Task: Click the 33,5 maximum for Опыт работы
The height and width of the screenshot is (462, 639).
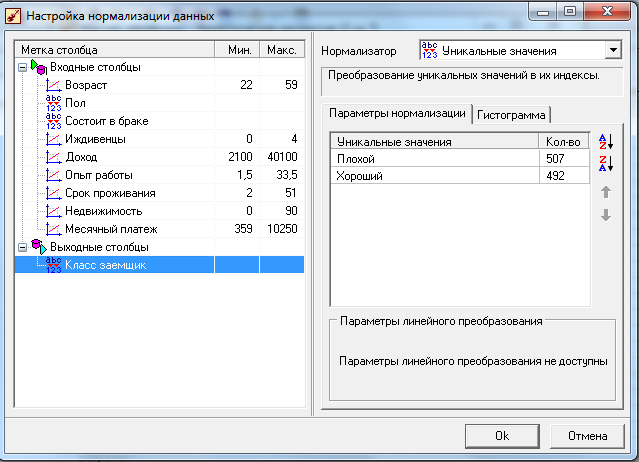Action: [287, 175]
